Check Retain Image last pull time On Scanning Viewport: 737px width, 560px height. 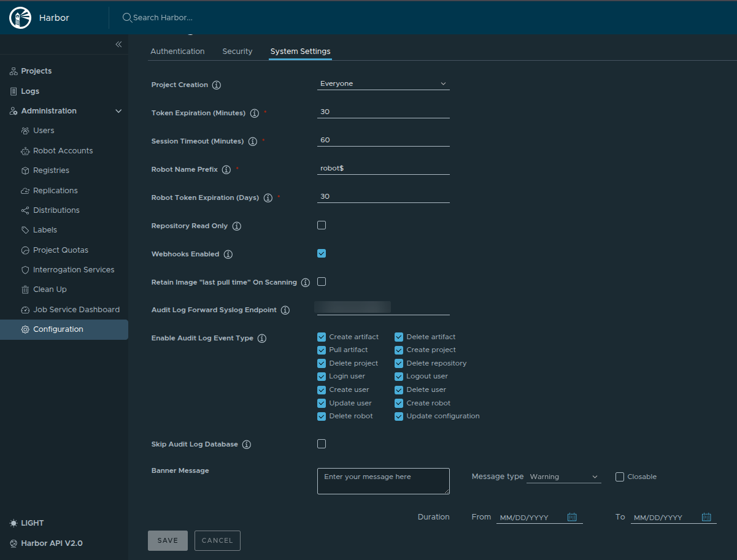pos(322,282)
